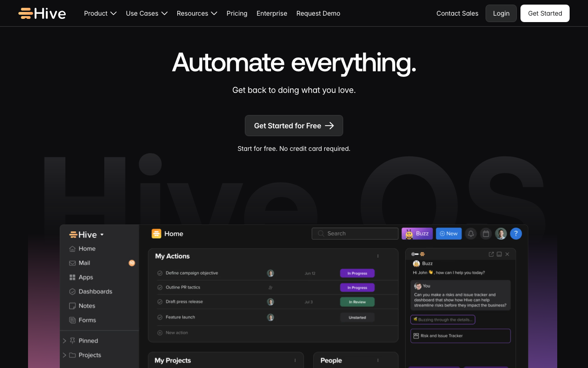Mark Define campaign objective as complete

160,273
